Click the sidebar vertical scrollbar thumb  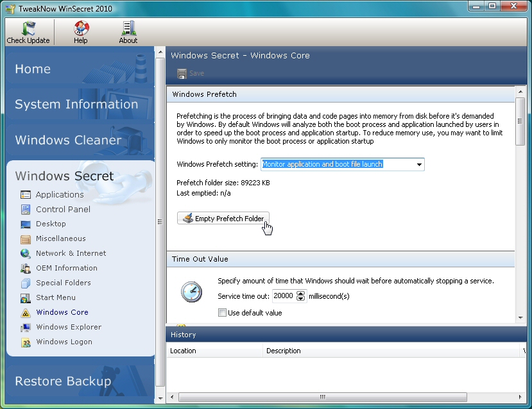click(x=160, y=222)
